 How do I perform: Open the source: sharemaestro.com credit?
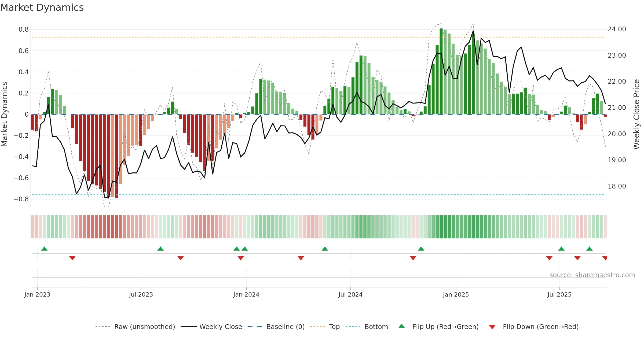[x=592, y=275]
